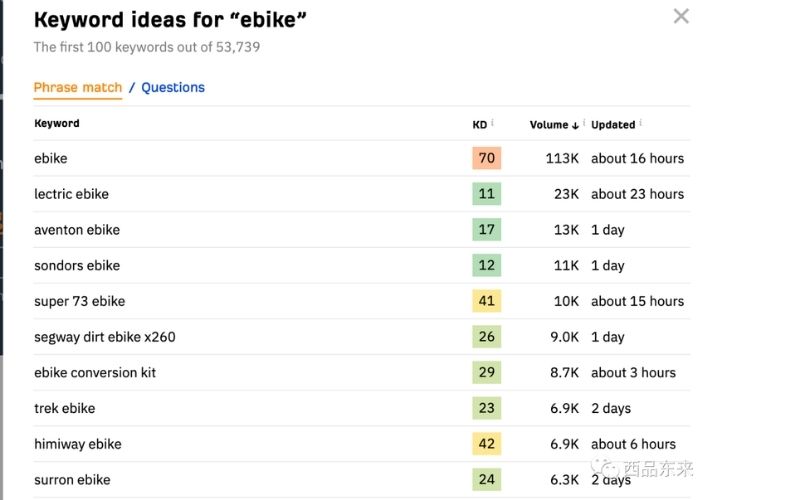The image size is (800, 500).
Task: Click the yellow KD 41 badge
Action: (487, 301)
